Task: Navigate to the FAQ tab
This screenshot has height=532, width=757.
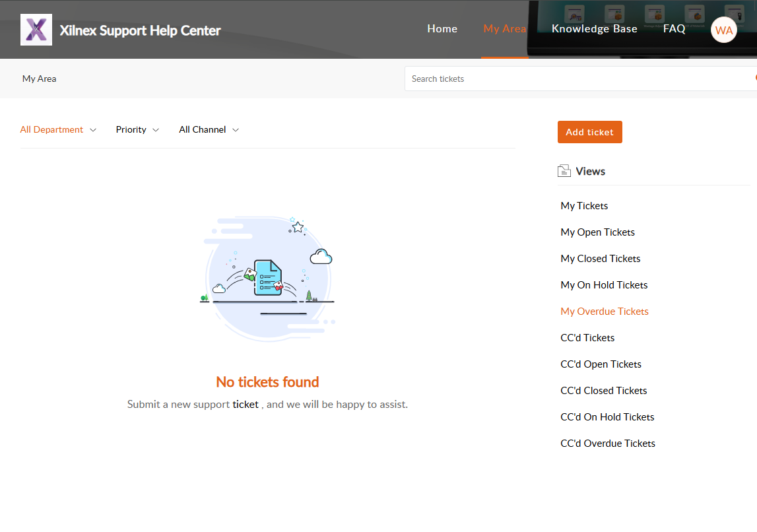Action: [674, 28]
